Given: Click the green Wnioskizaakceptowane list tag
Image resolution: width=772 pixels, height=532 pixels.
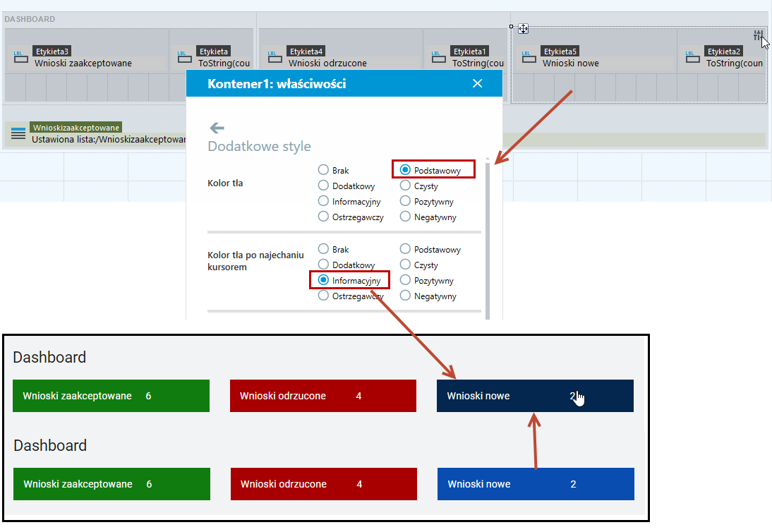Looking at the screenshot, I should pos(76,128).
